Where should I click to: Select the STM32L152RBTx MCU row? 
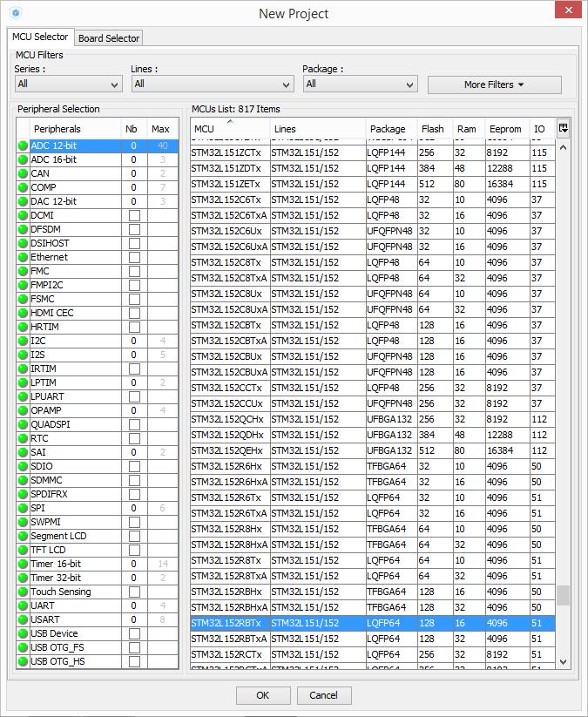pyautogui.click(x=373, y=623)
